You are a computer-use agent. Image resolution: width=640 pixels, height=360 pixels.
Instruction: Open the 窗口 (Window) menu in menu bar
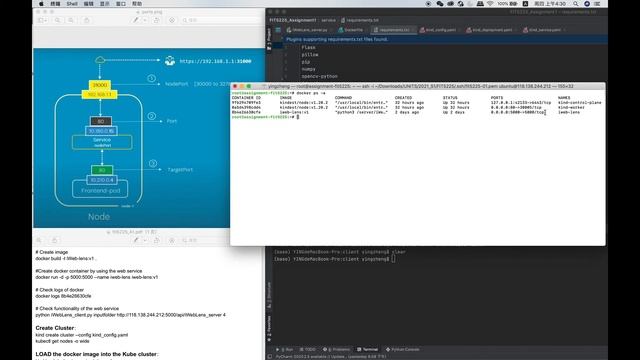point(121,4)
